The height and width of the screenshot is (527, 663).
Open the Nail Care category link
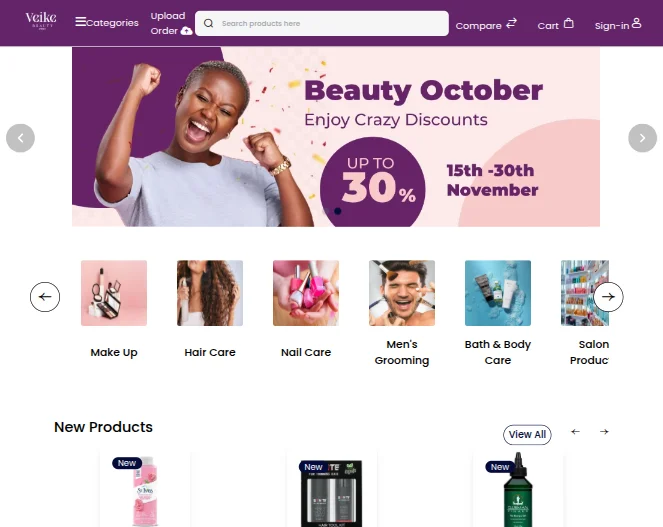pos(306,352)
